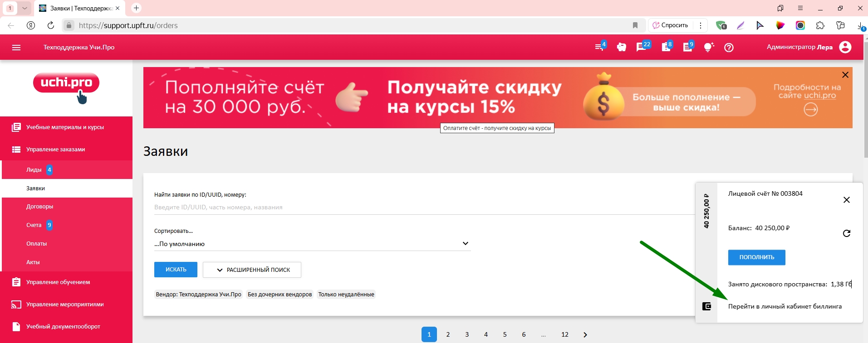This screenshot has width=868, height=343.
Task: Click the wallet icon in billing panel
Action: point(706,306)
